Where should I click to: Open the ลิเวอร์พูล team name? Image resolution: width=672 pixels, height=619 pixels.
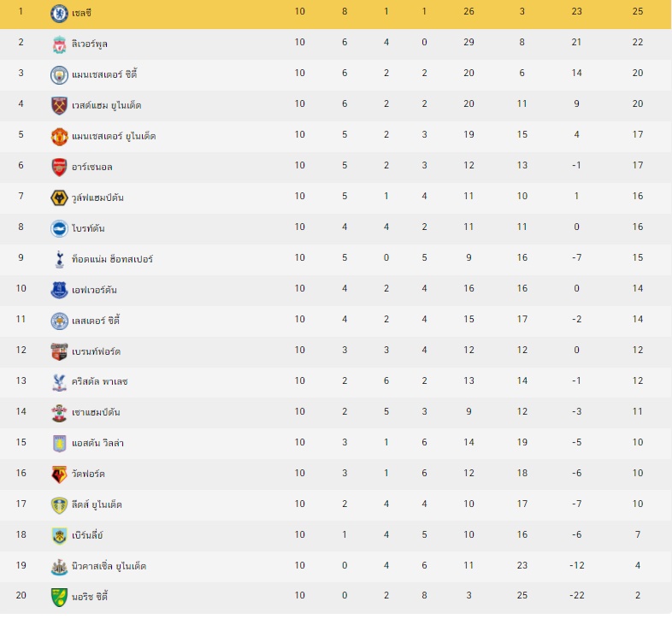point(90,44)
